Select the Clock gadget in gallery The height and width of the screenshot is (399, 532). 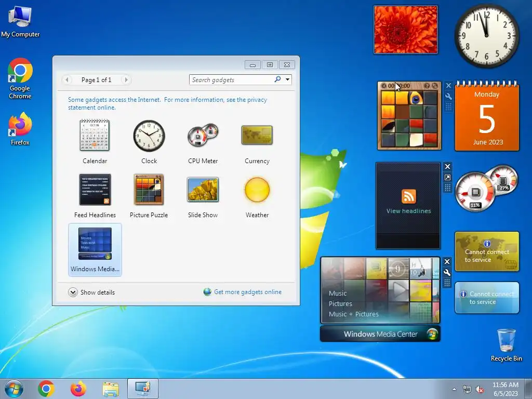[x=149, y=142]
